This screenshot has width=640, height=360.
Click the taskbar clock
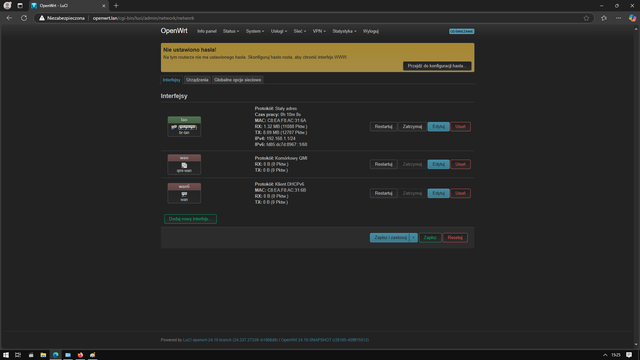(616, 355)
